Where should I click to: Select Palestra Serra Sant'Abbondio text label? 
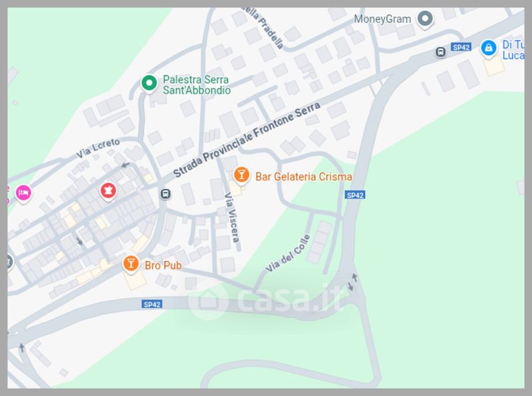[x=197, y=85]
